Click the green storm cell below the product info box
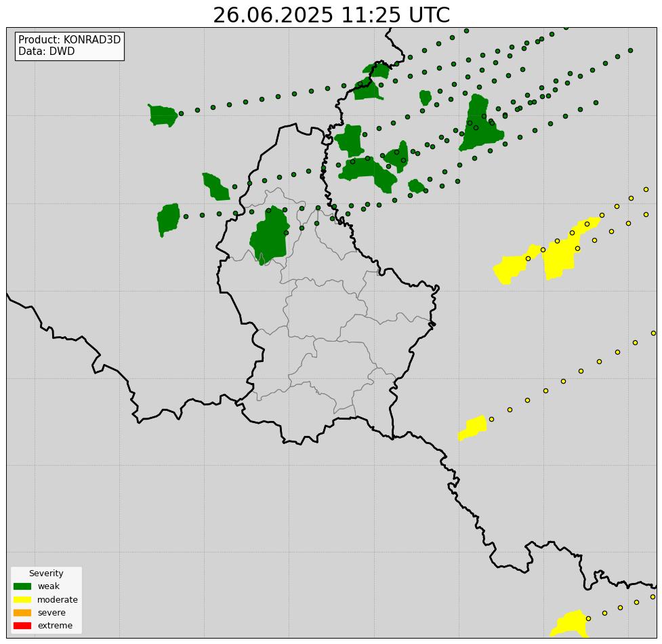 click(x=163, y=115)
